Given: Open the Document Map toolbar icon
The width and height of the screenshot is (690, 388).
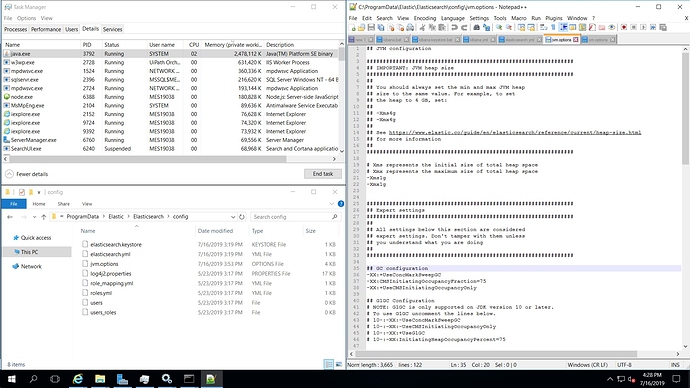Looking at the screenshot, I should click(582, 27).
